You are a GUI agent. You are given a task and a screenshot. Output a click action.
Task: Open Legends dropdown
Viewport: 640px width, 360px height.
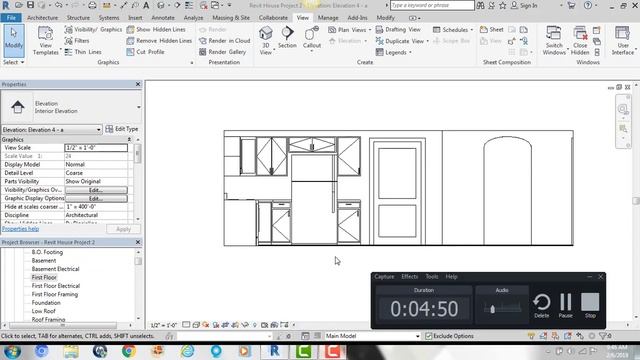[393, 52]
